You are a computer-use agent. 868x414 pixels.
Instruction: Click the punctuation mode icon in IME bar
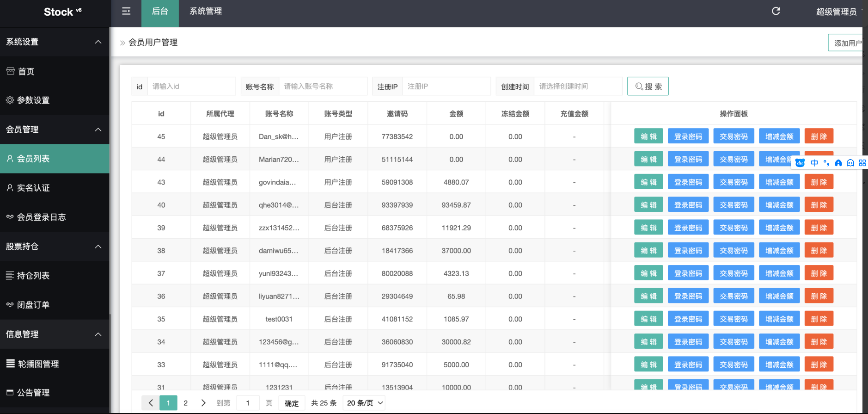(826, 163)
